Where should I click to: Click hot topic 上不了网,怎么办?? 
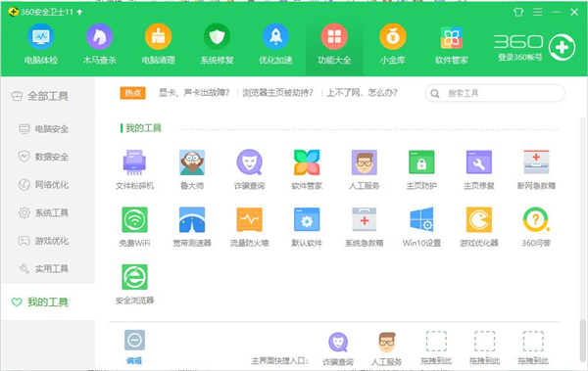click(x=362, y=93)
